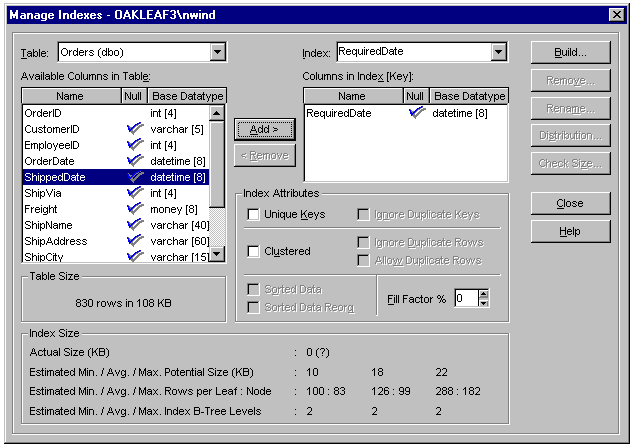Click the Fill Factor up arrow
The width and height of the screenshot is (633, 447).
click(484, 294)
